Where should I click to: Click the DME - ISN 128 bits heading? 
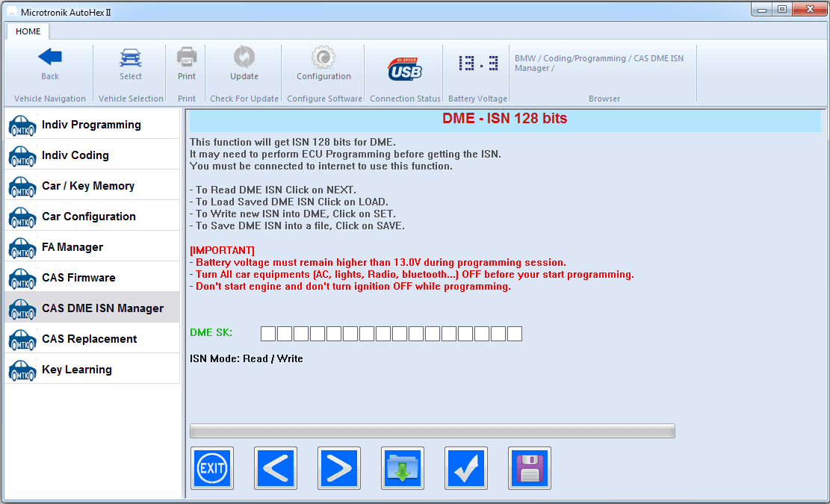pyautogui.click(x=504, y=118)
